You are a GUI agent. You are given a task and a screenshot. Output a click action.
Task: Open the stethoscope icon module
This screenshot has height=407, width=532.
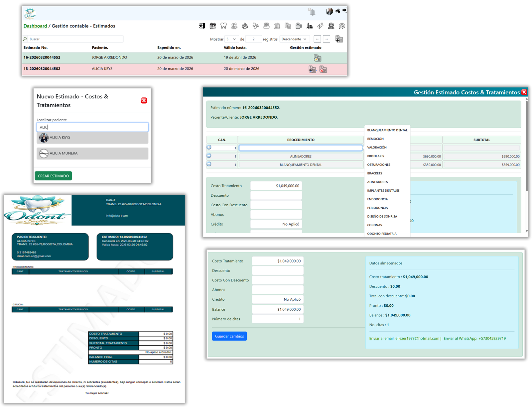point(255,26)
